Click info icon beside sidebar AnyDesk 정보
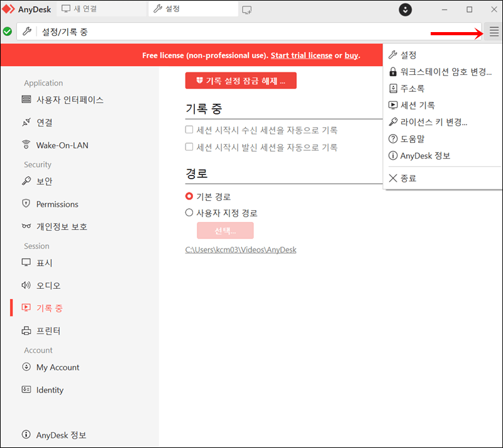The width and height of the screenshot is (503, 448). pyautogui.click(x=26, y=435)
